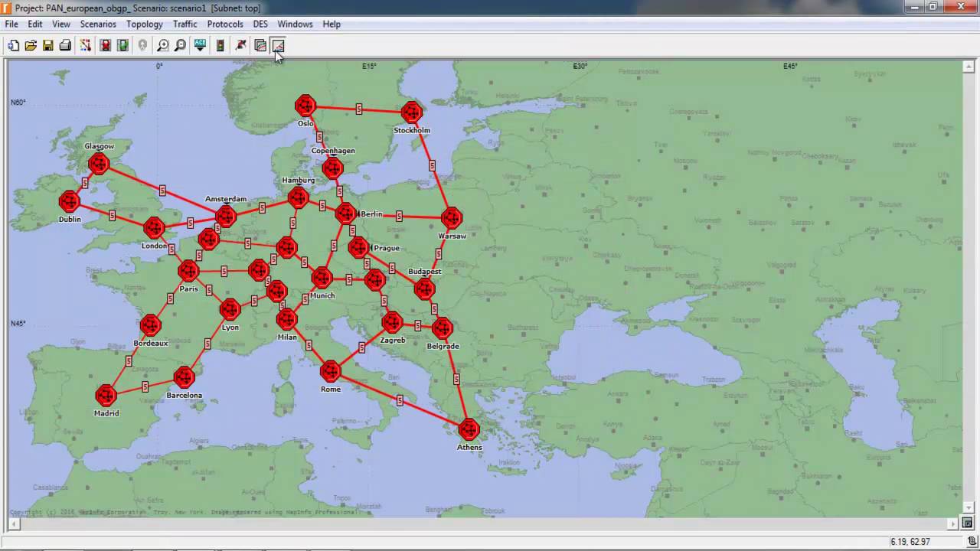This screenshot has height=551, width=980.
Task: Open the Windows menu
Action: [x=295, y=24]
